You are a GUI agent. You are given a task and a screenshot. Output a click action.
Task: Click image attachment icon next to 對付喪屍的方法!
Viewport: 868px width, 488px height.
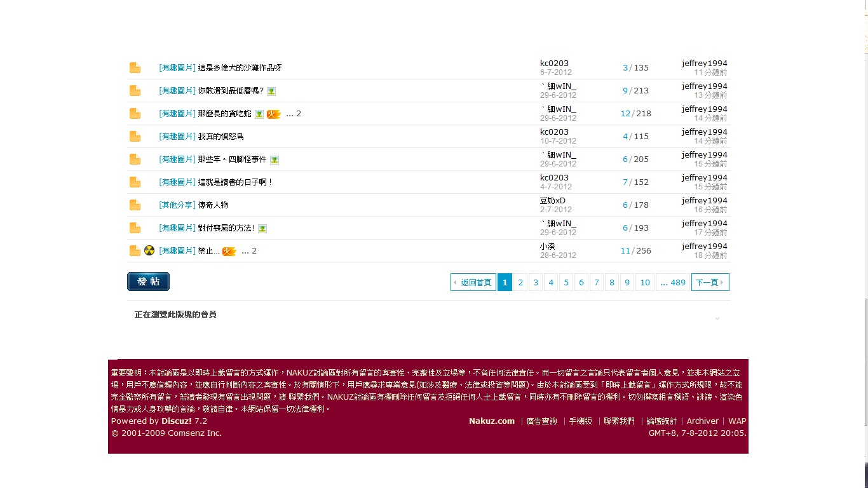[262, 229]
